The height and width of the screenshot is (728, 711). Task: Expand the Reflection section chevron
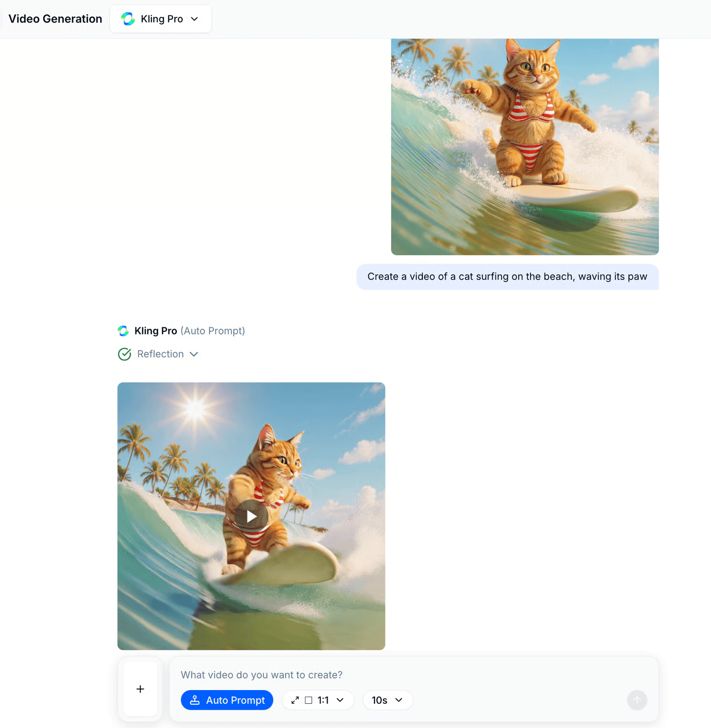[194, 354]
